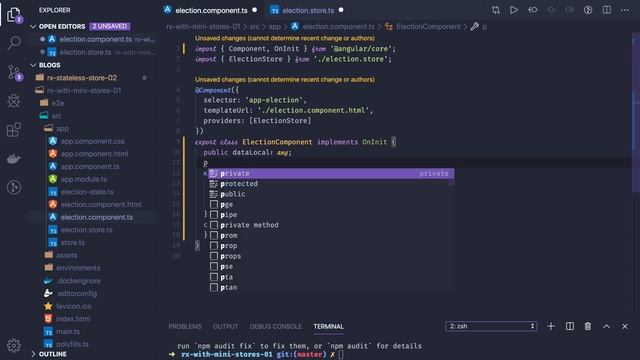
Task: Choose the pipe snippet suggestion
Action: pyautogui.click(x=331, y=215)
